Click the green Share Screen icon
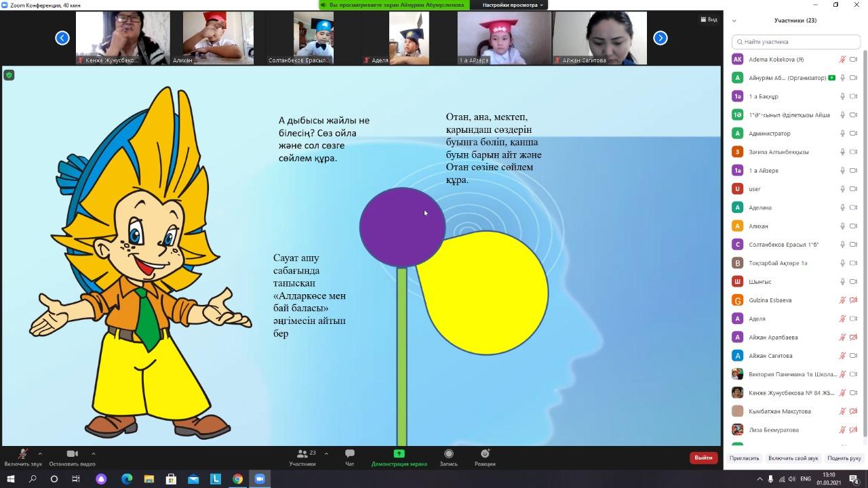Image resolution: width=868 pixels, height=488 pixels. [x=399, y=454]
